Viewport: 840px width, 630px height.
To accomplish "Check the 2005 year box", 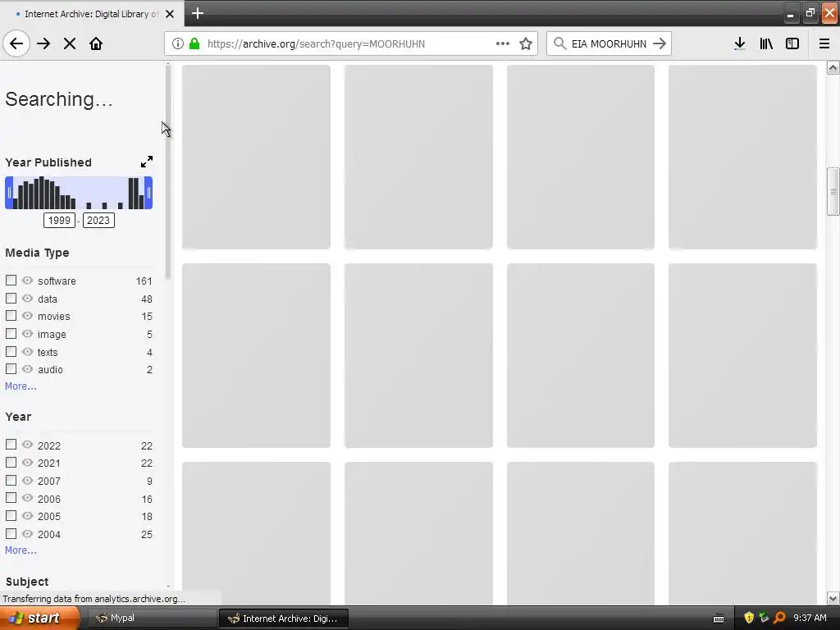I will click(11, 516).
